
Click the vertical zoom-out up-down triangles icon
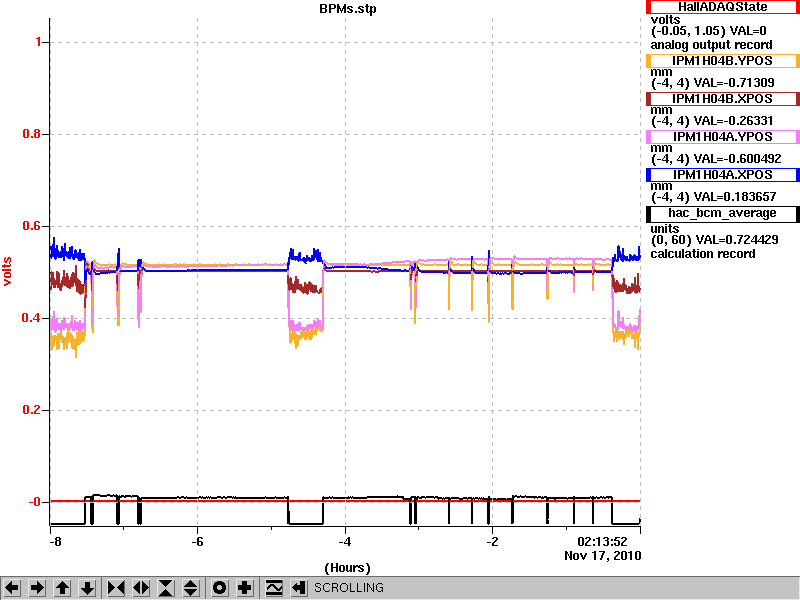[x=191, y=588]
